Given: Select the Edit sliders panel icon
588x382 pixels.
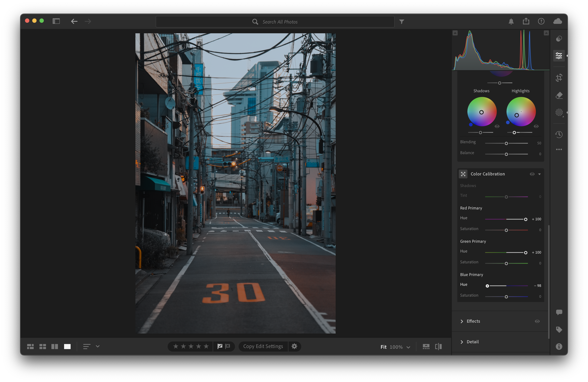Looking at the screenshot, I should 559,56.
